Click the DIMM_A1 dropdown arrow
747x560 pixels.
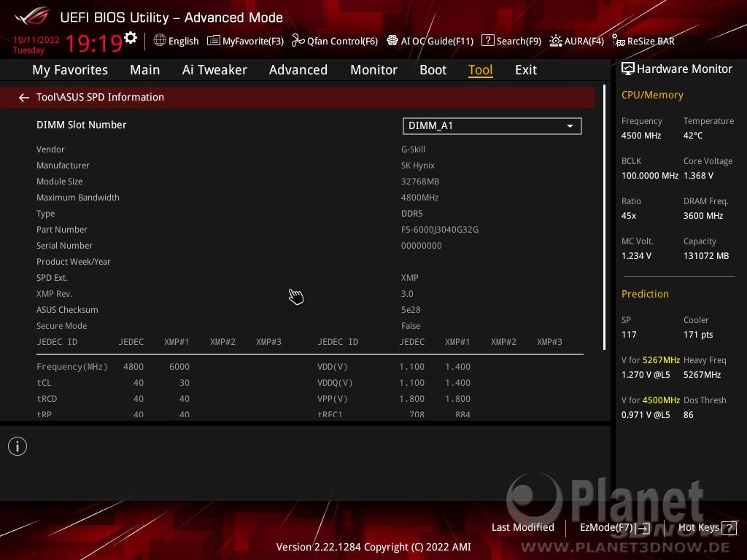click(x=570, y=126)
